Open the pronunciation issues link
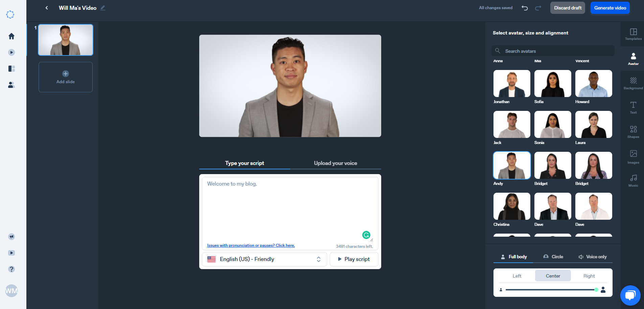 [251, 245]
